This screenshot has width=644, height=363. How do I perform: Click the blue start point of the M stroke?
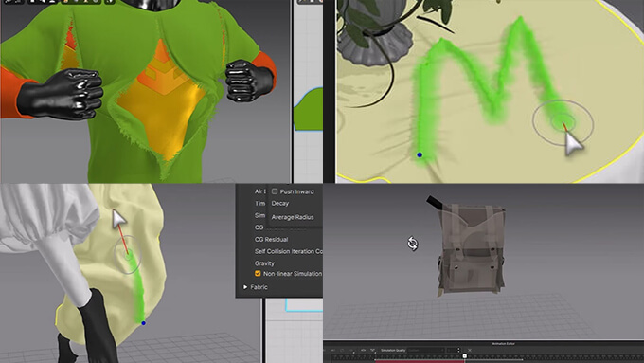(x=420, y=155)
